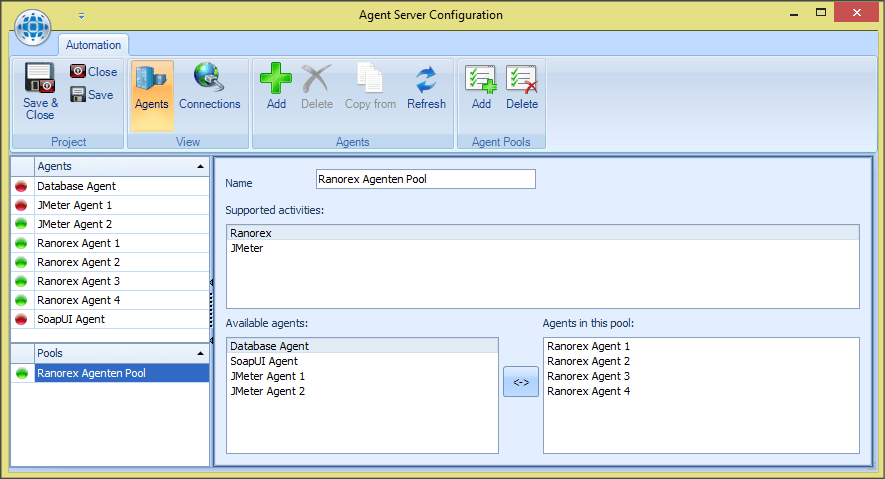885x479 pixels.
Task: Open the application globe menu button
Action: [x=33, y=27]
